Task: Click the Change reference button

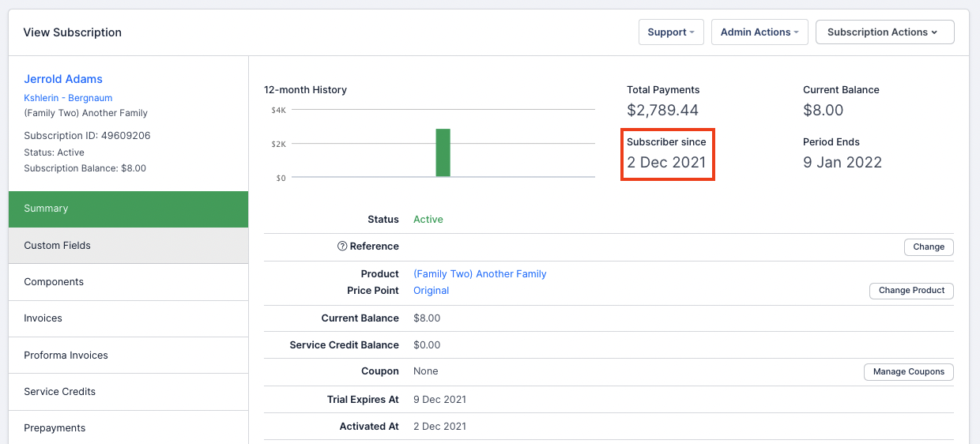Action: tap(928, 247)
